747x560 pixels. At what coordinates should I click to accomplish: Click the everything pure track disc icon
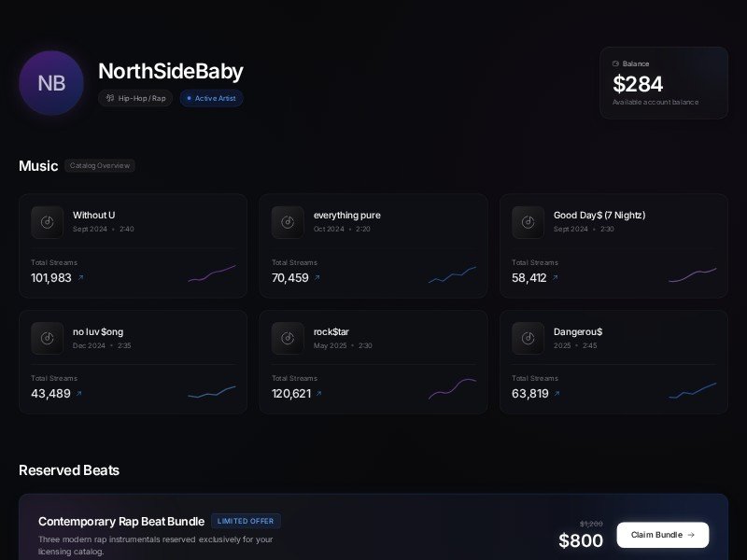pos(288,222)
